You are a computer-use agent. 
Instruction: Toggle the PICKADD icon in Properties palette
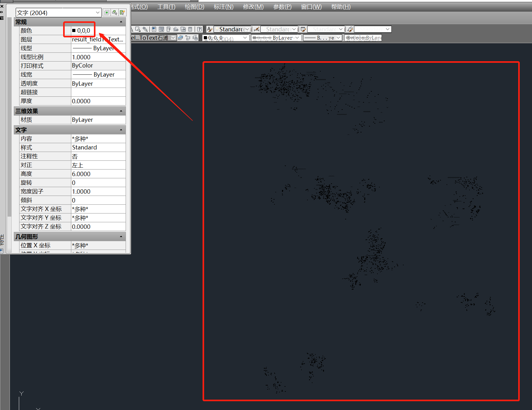coord(107,13)
